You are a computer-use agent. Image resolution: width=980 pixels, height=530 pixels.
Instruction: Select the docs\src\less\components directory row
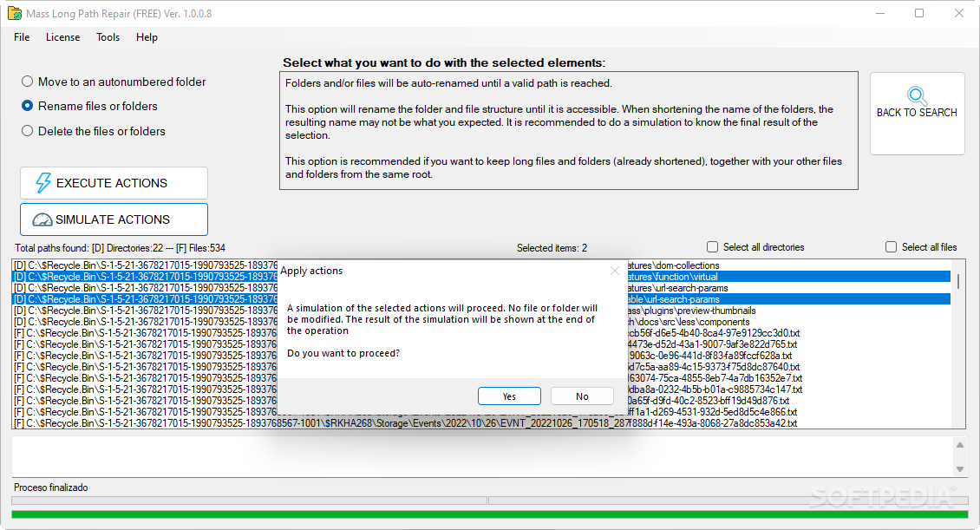tap(482, 322)
